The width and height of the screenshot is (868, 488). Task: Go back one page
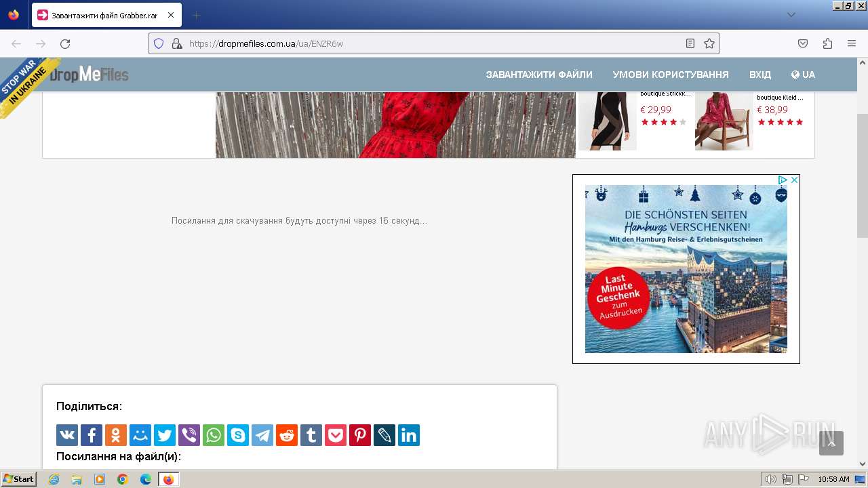tap(16, 43)
